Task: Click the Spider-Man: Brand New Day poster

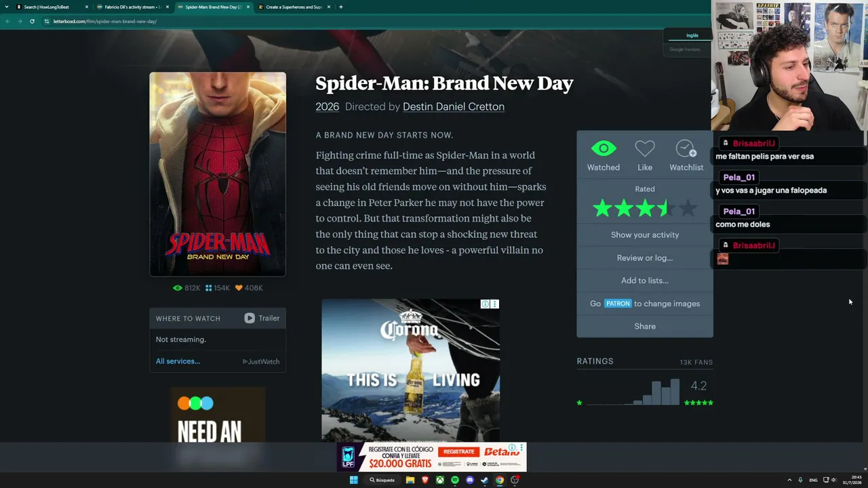Action: [x=218, y=174]
